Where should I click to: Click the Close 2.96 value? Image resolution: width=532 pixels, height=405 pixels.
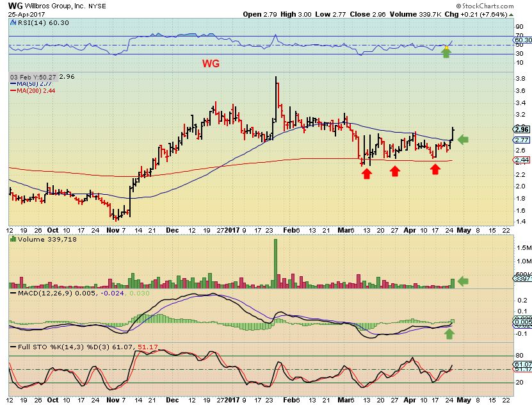[367, 14]
